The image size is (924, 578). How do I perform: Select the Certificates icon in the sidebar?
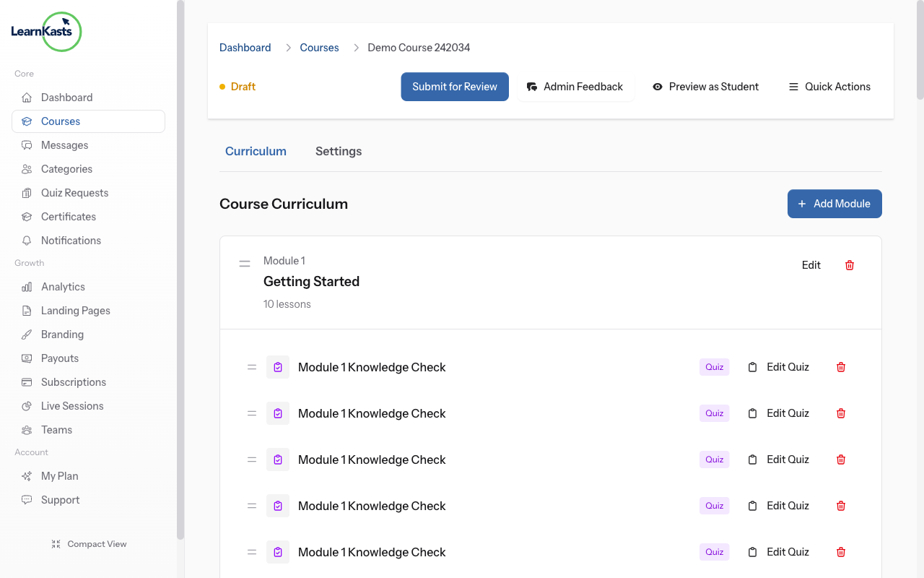pyautogui.click(x=26, y=216)
